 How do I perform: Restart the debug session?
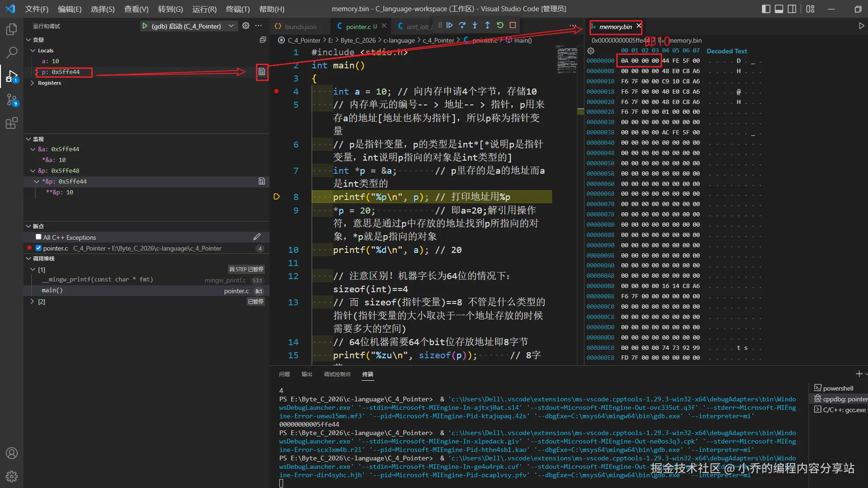tap(500, 25)
